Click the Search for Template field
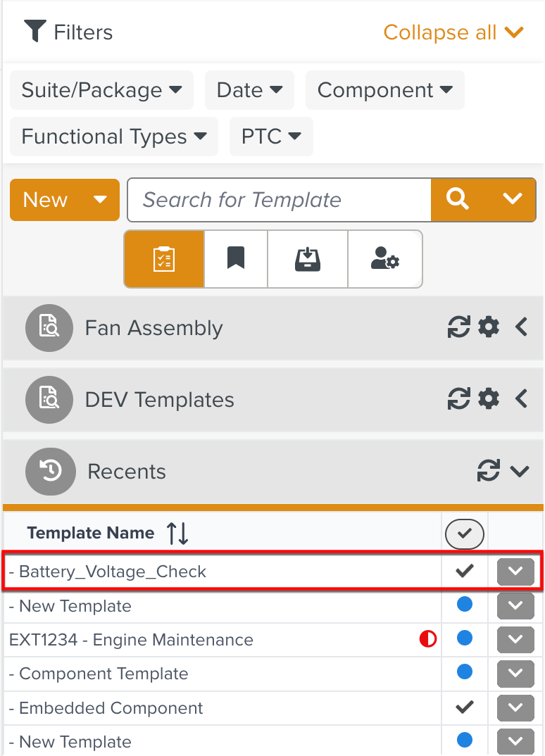Viewport: 545px width, 756px height. [x=279, y=200]
